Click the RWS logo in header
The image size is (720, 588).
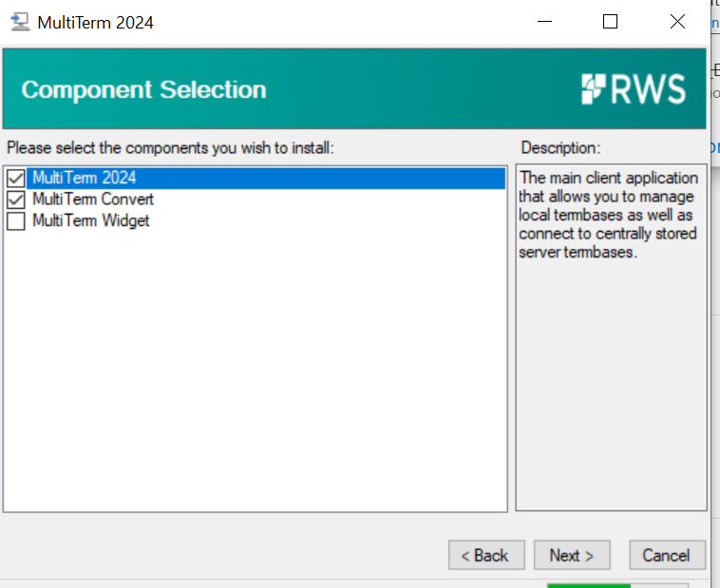634,89
